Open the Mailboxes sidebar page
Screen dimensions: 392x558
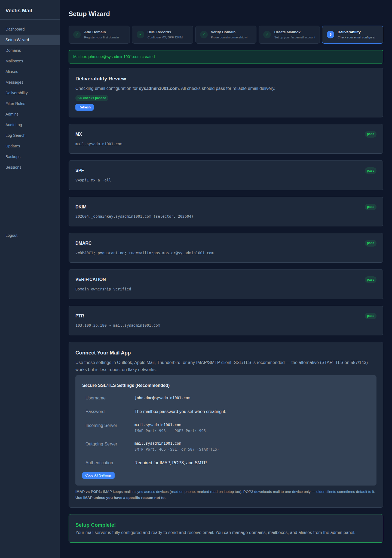click(30, 61)
